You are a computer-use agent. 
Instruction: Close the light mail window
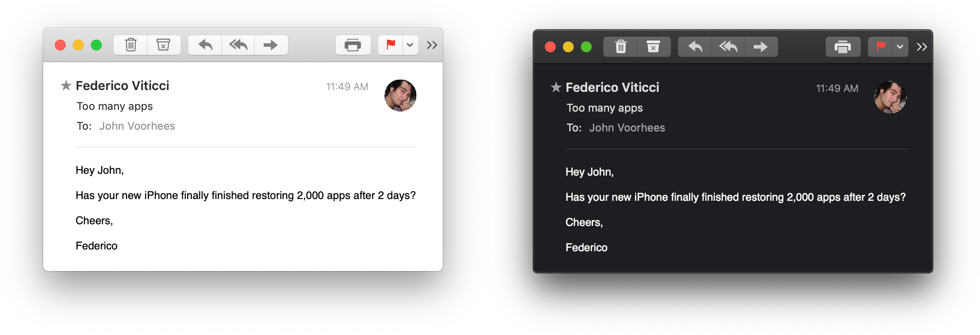click(x=60, y=45)
